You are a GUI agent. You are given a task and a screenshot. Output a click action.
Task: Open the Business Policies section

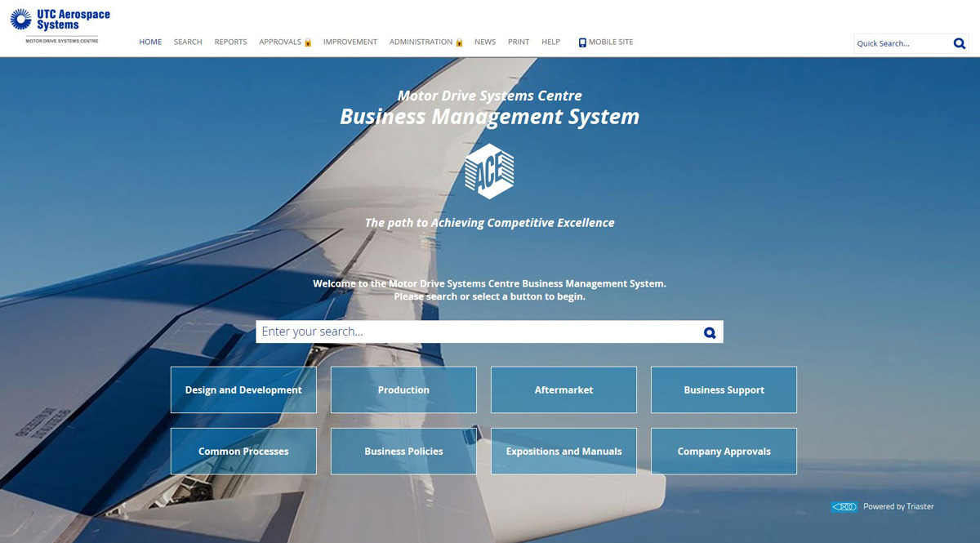pyautogui.click(x=403, y=451)
